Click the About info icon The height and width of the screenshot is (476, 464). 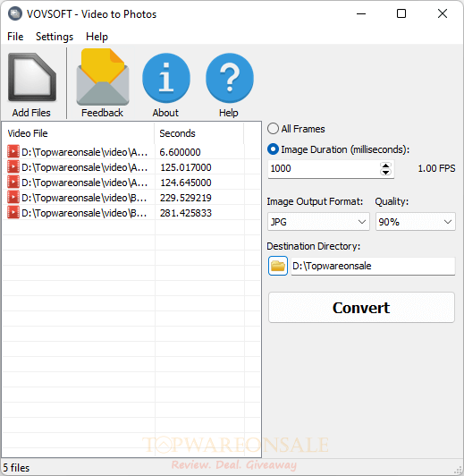click(x=166, y=78)
